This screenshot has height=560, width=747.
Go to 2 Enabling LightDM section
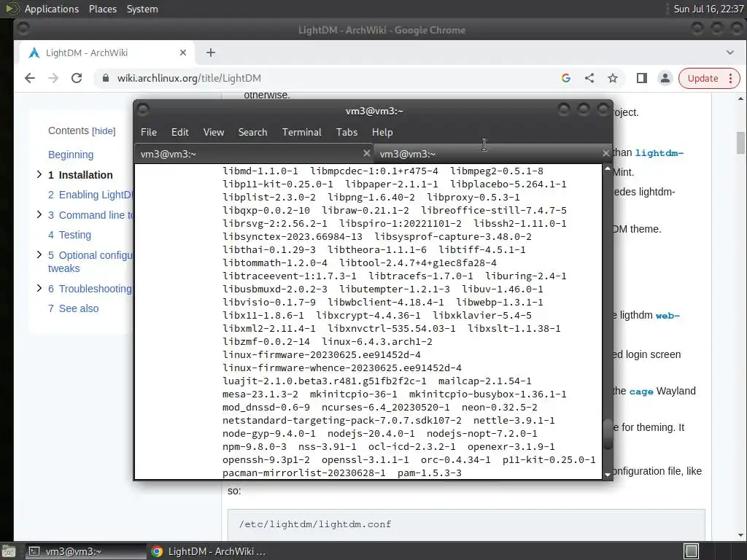pyautogui.click(x=90, y=195)
